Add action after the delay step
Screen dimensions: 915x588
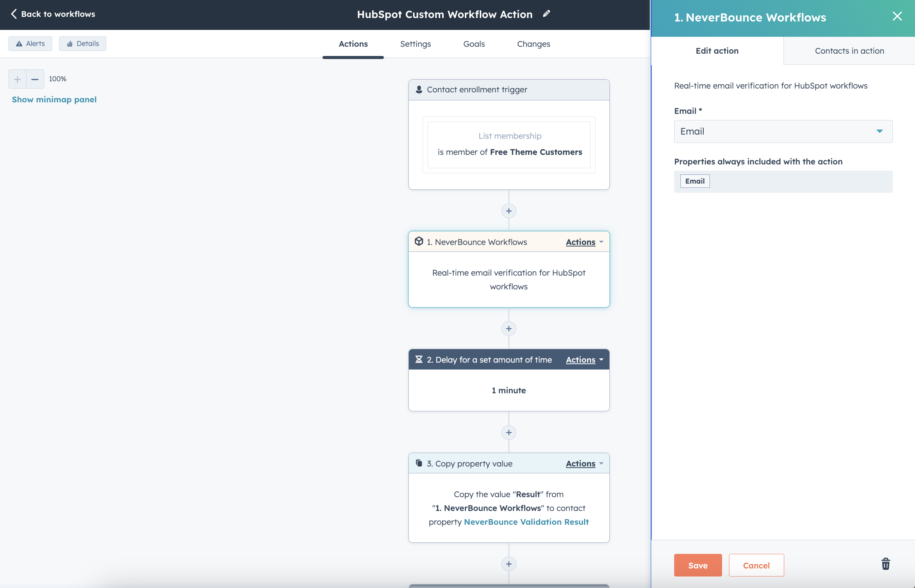pyautogui.click(x=509, y=432)
